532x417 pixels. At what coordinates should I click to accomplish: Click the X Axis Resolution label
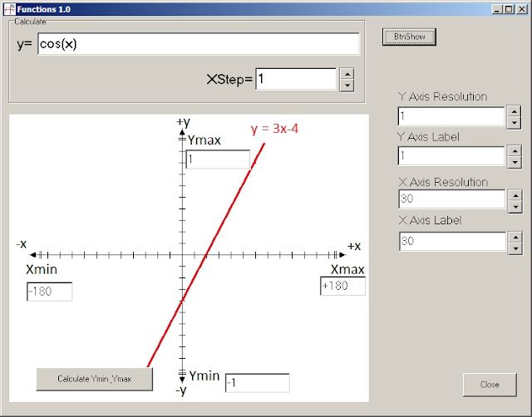pos(443,182)
